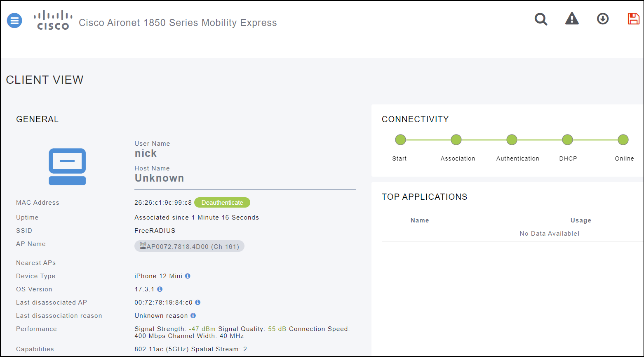The width and height of the screenshot is (644, 357).
Task: Click the CONNECTIVITY section heading
Action: point(415,119)
